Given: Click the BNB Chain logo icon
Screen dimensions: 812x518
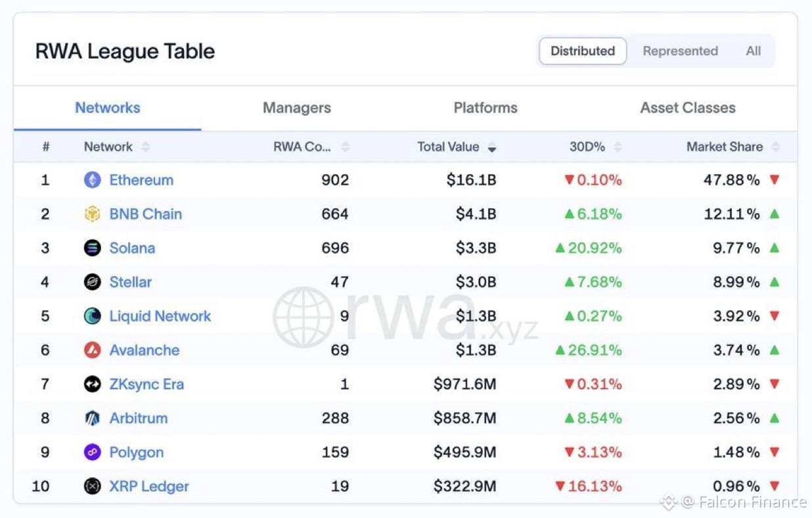Looking at the screenshot, I should [x=93, y=214].
